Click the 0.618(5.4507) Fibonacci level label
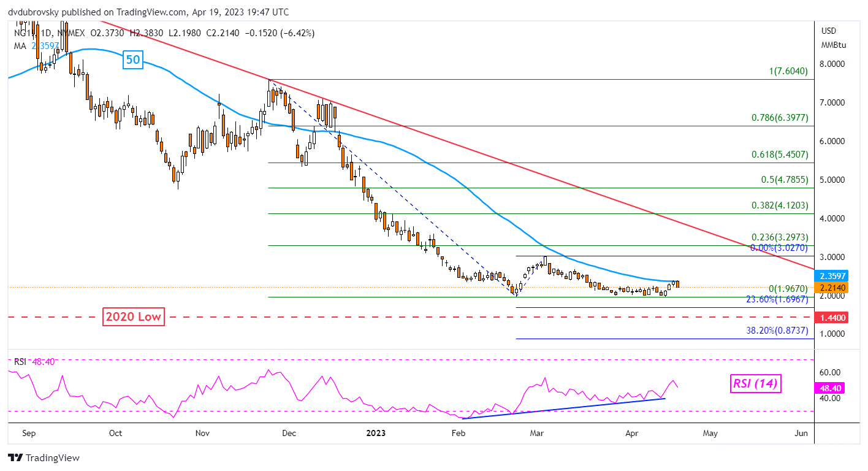The image size is (868, 471). (x=780, y=155)
